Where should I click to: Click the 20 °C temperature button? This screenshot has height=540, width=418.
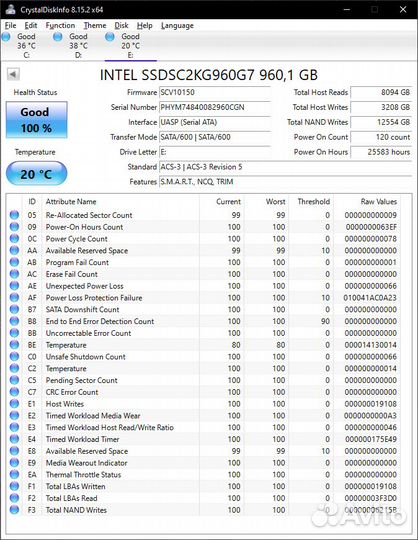[36, 174]
